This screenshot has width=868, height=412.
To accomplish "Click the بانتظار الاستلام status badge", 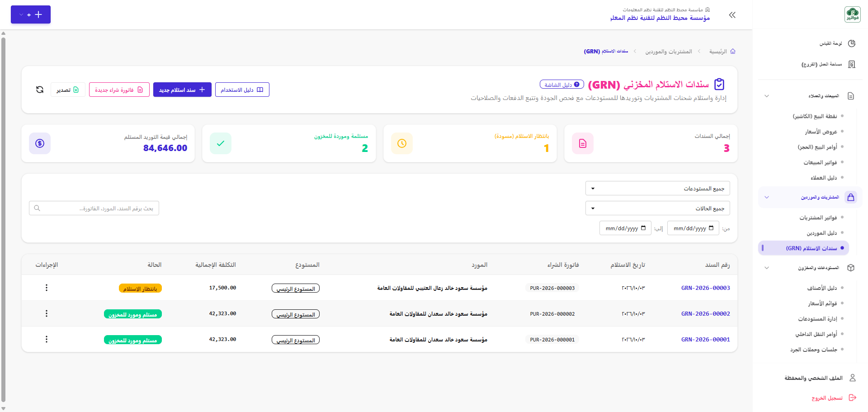I will pos(140,289).
